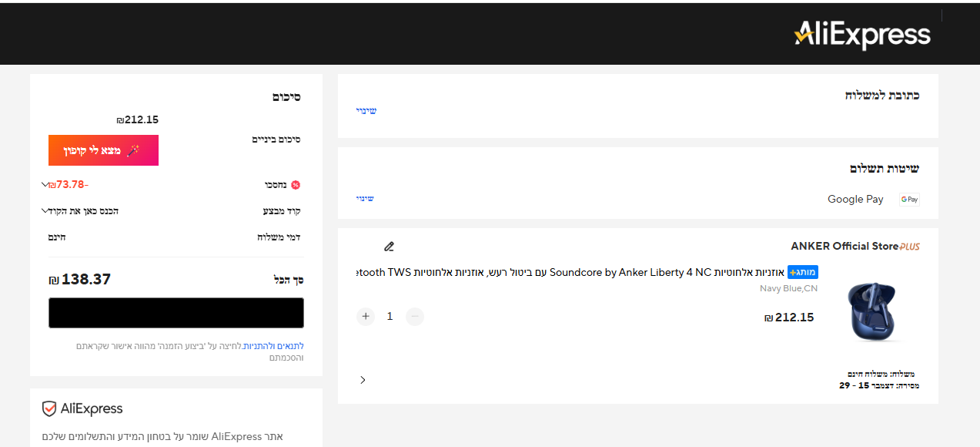The height and width of the screenshot is (447, 980).
Task: Open the ANKER Official Store page
Action: [844, 247]
